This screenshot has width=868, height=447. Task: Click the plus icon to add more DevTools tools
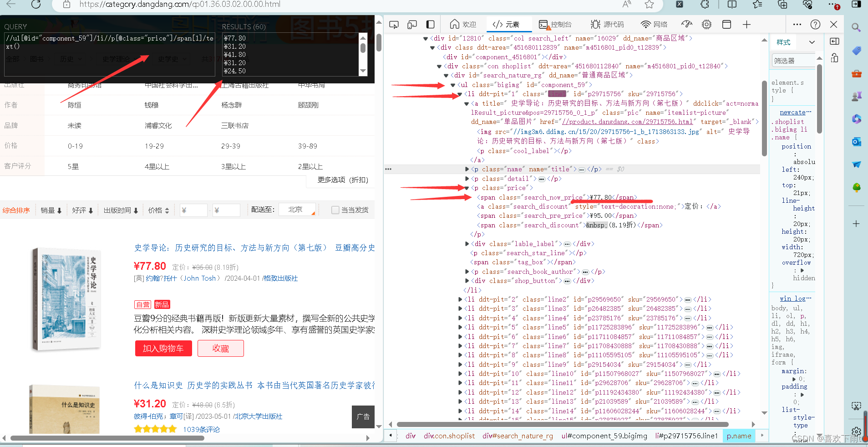746,25
